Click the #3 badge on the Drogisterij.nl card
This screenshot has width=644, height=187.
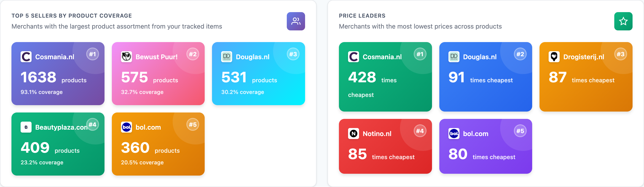[x=621, y=53]
